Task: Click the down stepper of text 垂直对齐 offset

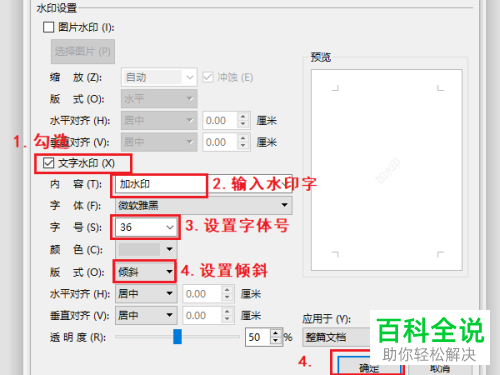Action: pyautogui.click(x=227, y=319)
